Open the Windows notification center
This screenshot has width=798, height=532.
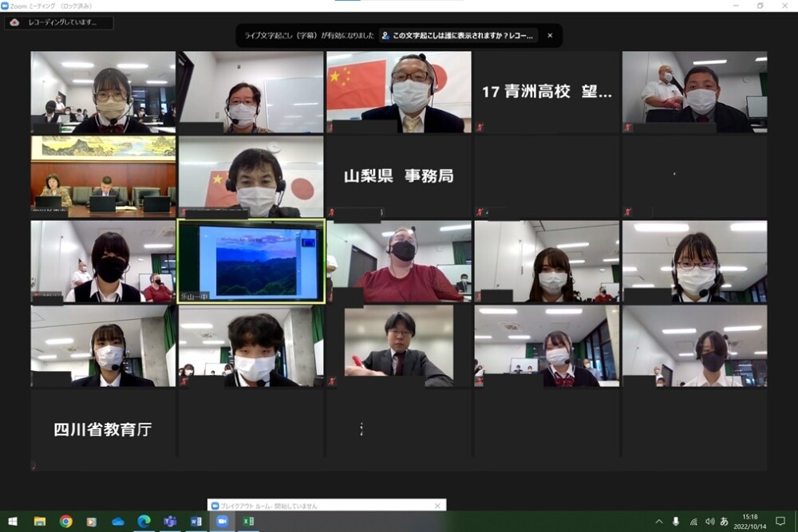coord(781,522)
